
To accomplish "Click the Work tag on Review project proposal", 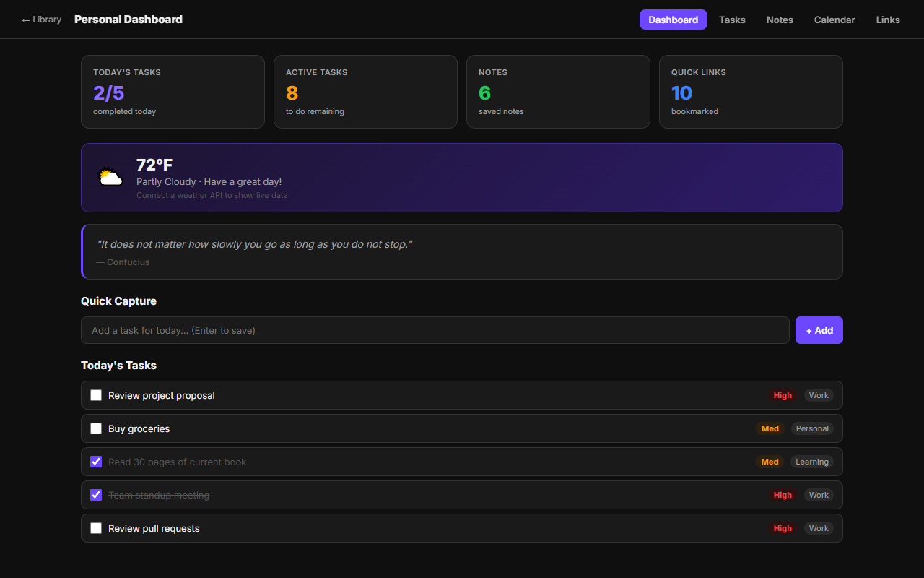I will tap(819, 395).
